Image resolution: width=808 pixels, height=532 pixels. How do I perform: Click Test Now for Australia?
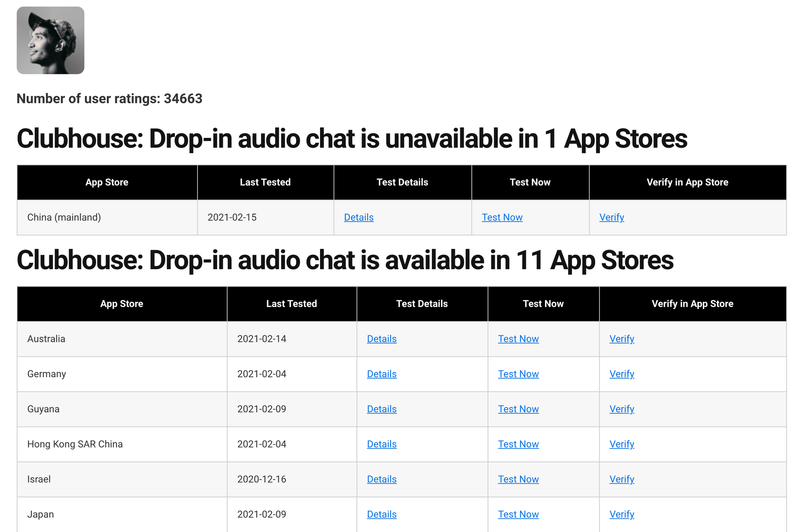[518, 339]
